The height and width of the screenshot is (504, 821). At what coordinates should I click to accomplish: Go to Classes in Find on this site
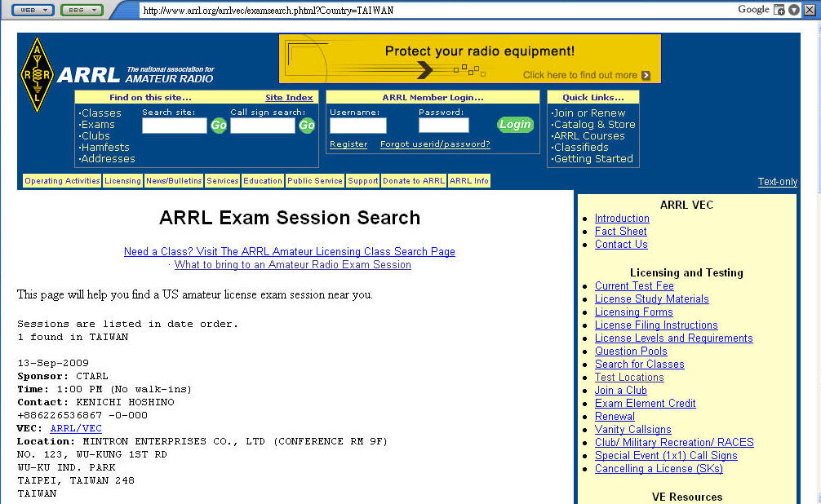coord(100,113)
